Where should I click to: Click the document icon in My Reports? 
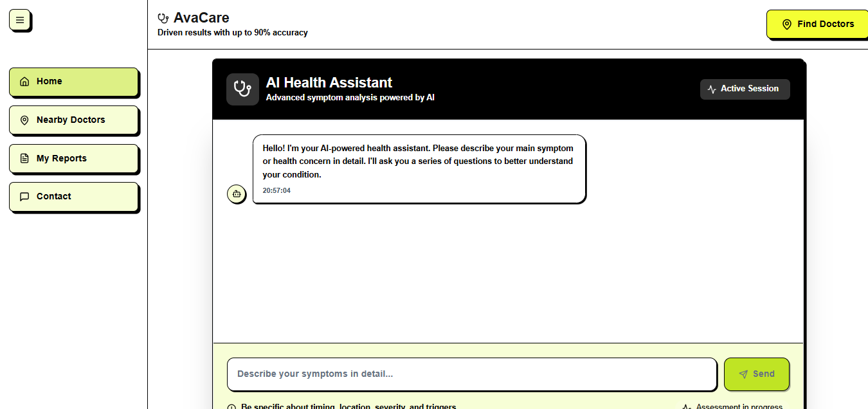[x=24, y=158]
